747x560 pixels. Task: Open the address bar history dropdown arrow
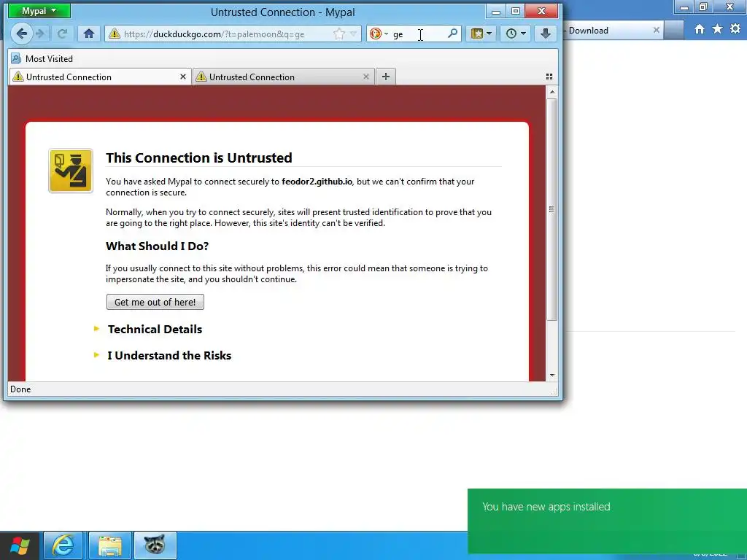[353, 34]
